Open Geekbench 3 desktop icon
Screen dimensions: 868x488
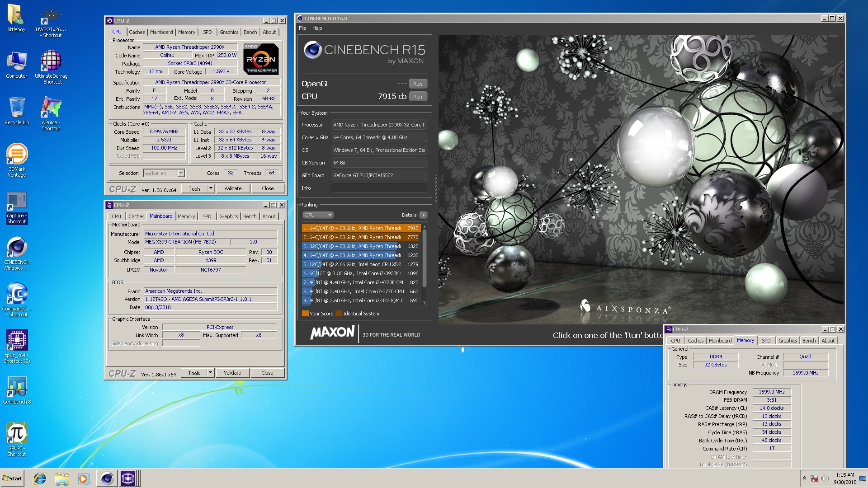17,390
